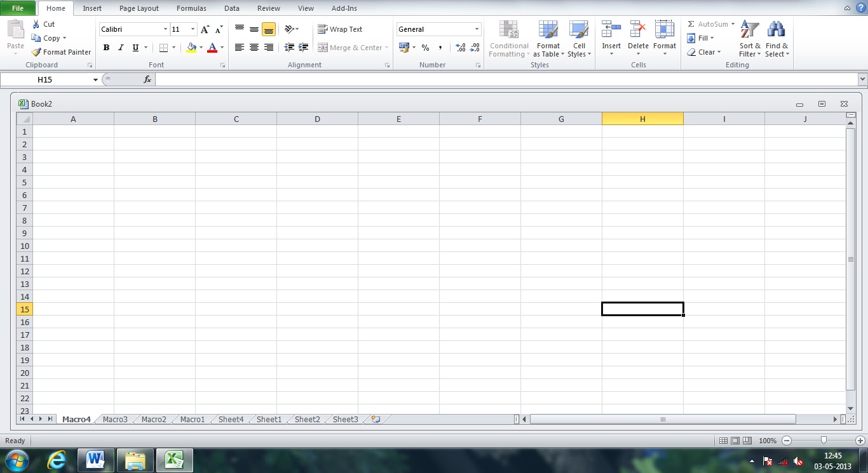Screen dimensions: 868x473
Task: Toggle Bold formatting
Action: coord(106,48)
